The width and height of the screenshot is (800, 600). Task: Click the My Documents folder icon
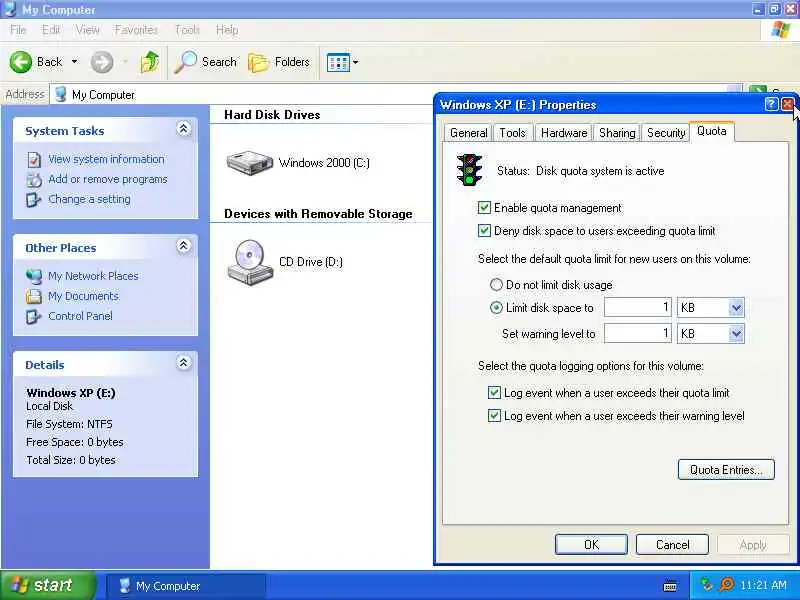click(x=34, y=296)
